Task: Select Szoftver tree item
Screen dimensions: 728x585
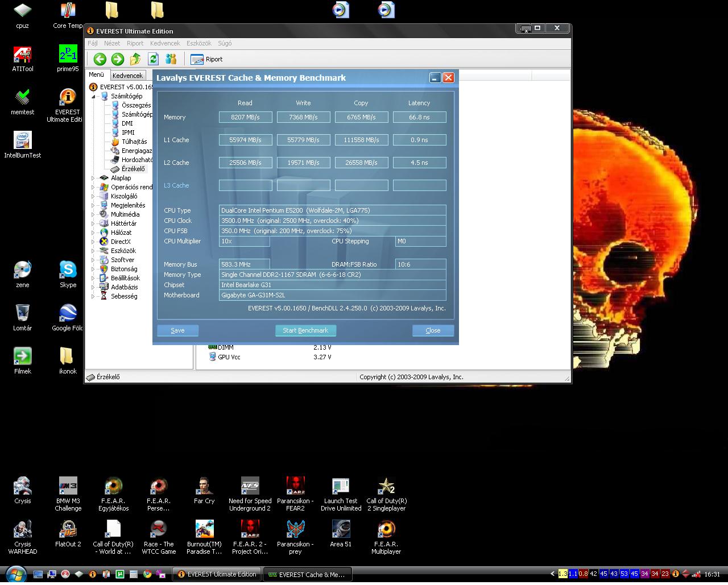Action: pos(122,260)
